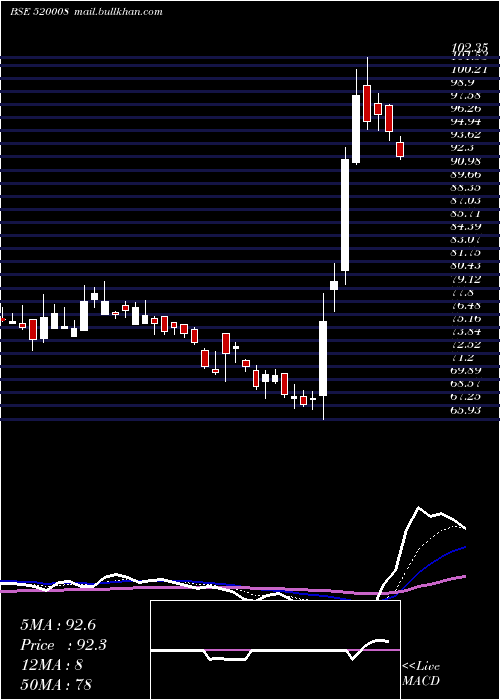Click the last red candlestick on the right
500x700 pixels.
coord(400,149)
